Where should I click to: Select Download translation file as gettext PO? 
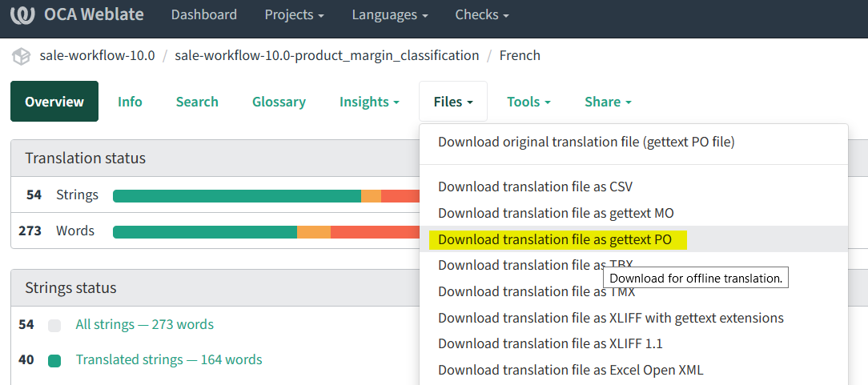554,239
